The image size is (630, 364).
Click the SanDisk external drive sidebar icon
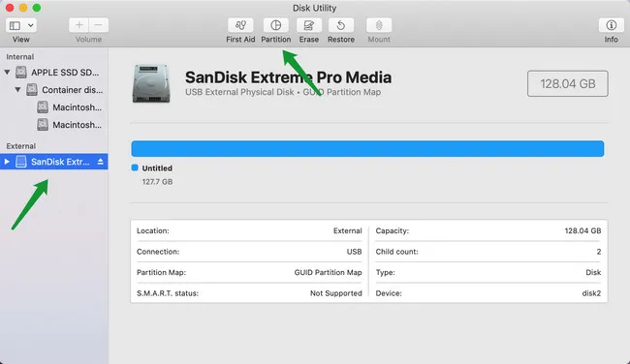21,162
